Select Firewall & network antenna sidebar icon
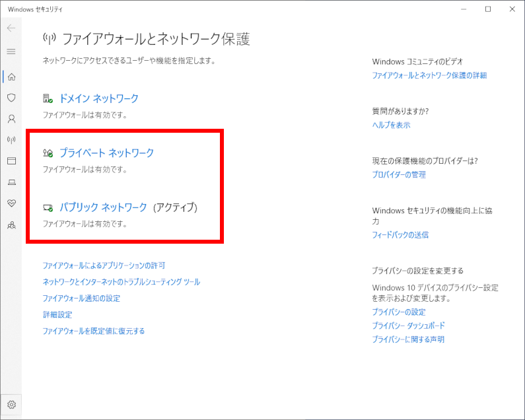This screenshot has width=525, height=420. pos(11,139)
